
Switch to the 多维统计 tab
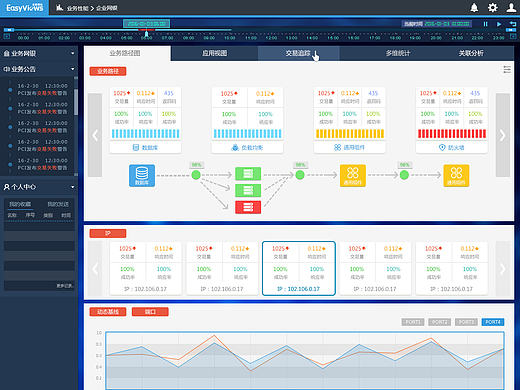tap(398, 53)
